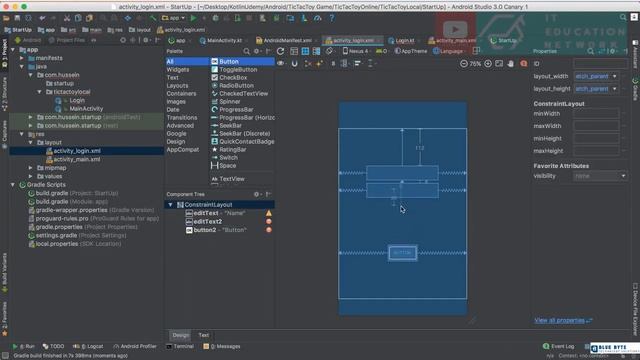Click the minWidth input field

pos(596,114)
